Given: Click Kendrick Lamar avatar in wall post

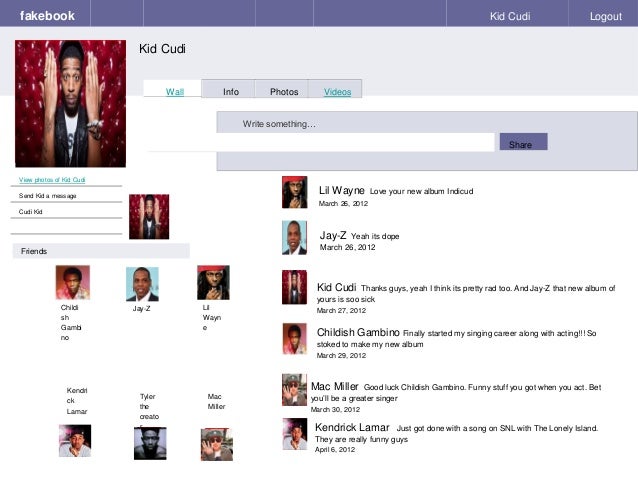Looking at the screenshot, I should [295, 434].
